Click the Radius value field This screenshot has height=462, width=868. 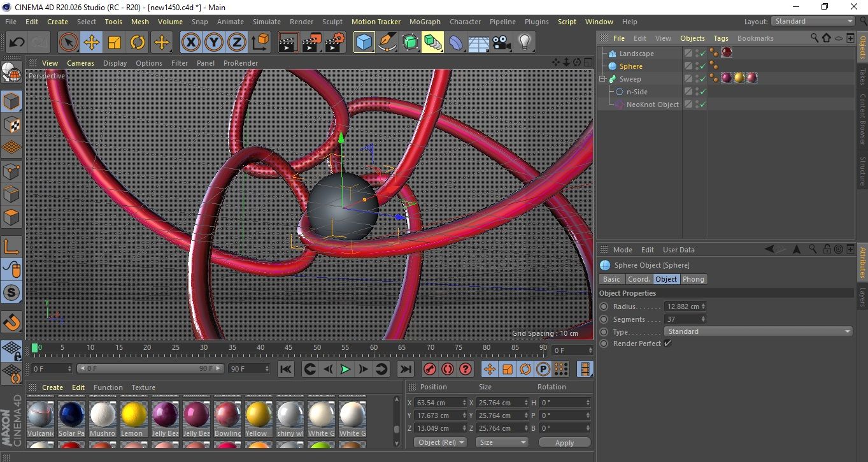683,307
